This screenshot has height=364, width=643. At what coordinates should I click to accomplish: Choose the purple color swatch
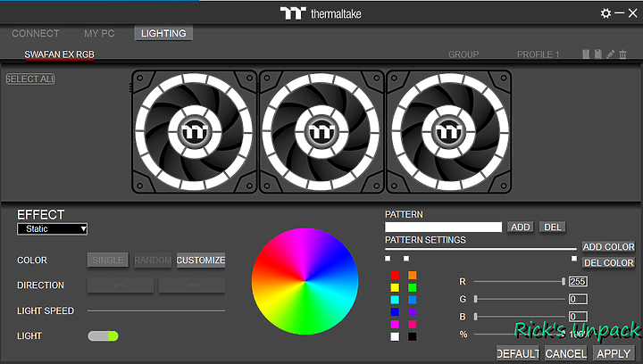point(412,312)
